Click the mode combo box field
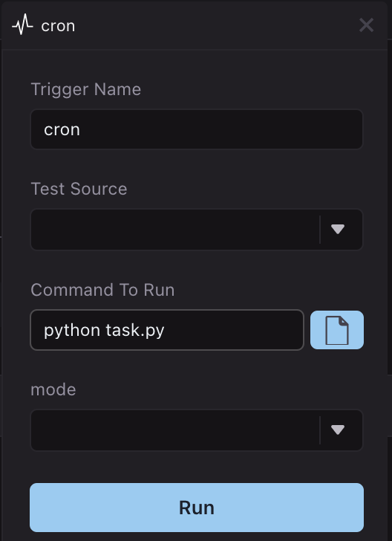392x541 pixels. point(197,430)
